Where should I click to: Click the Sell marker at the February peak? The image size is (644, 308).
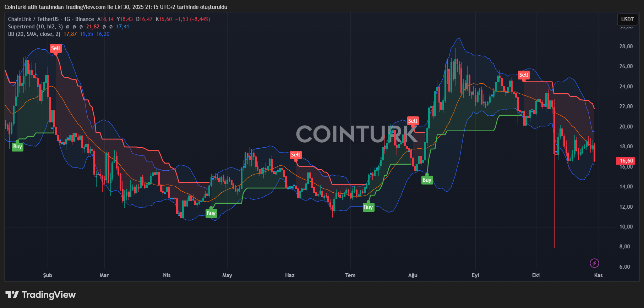click(56, 48)
